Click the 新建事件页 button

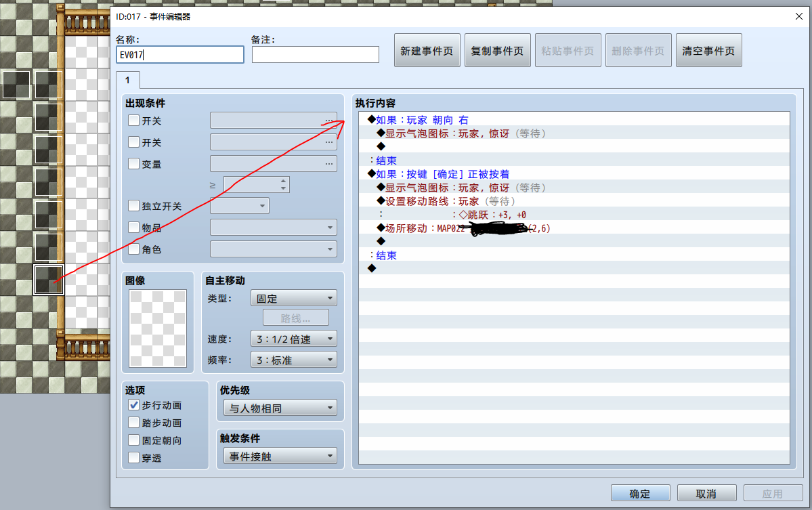(427, 50)
